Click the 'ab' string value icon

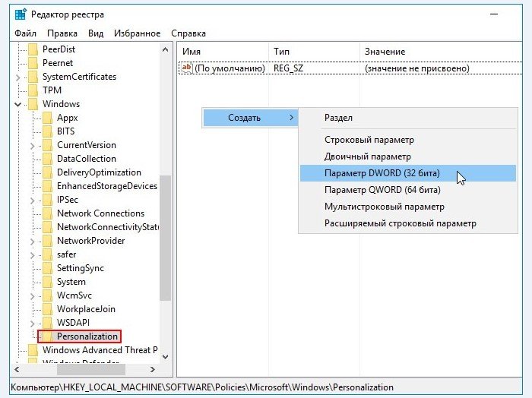click(187, 68)
